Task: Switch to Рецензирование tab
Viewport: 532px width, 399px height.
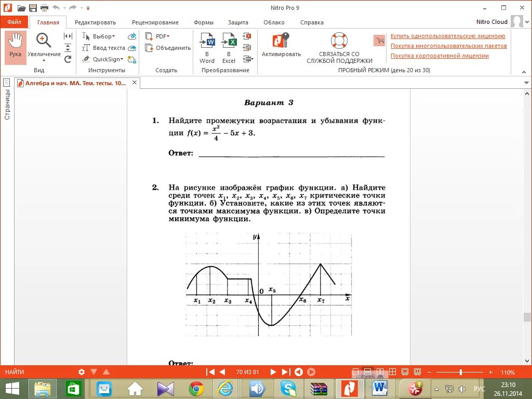Action: (x=155, y=22)
